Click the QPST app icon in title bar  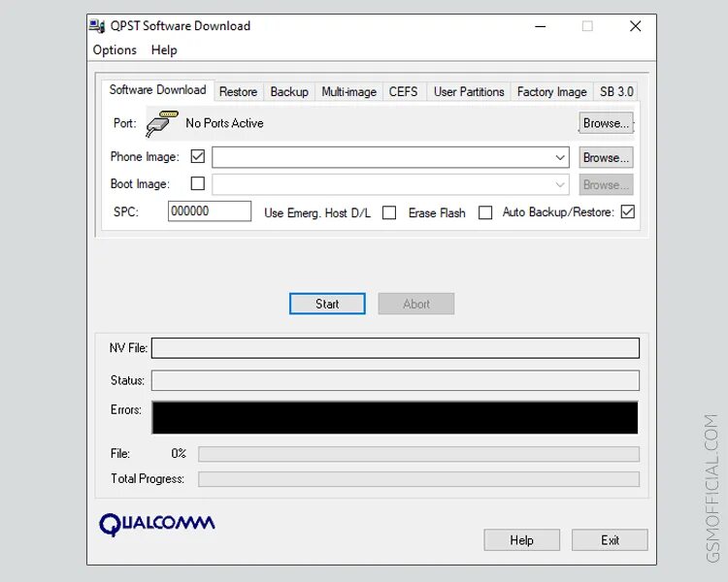97,26
